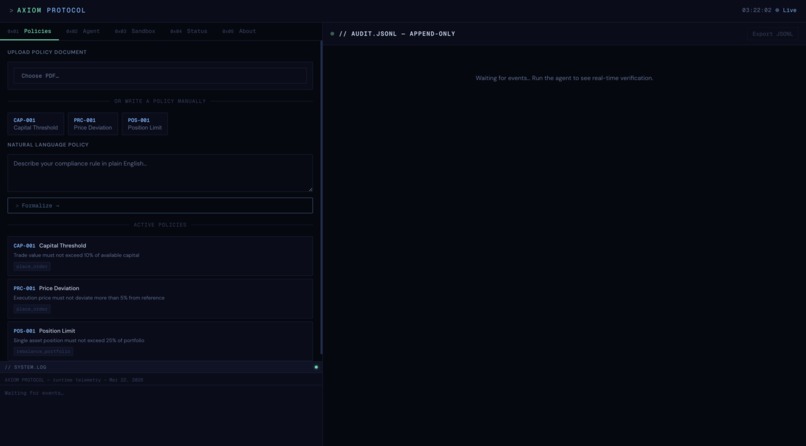Click the AXIOM PROTOCOL logo
806x446 pixels.
48,10
